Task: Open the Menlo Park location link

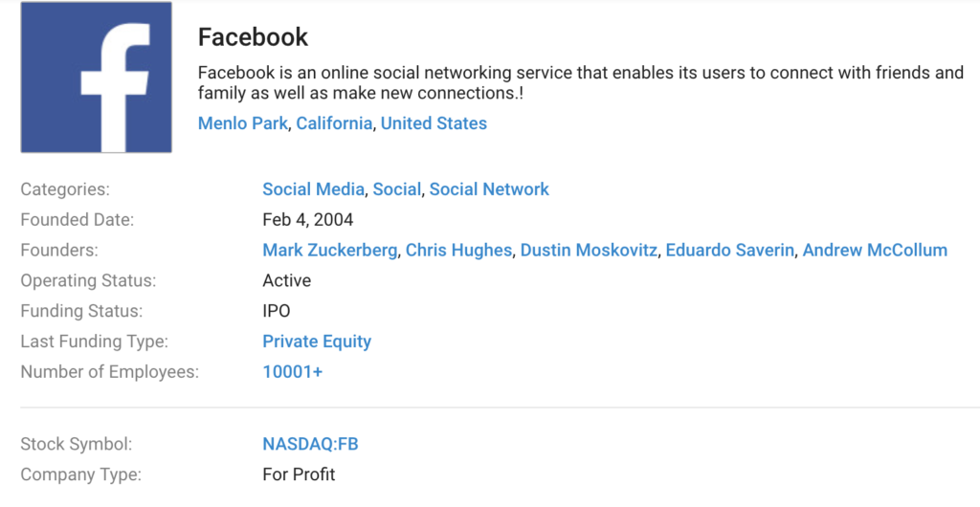Action: click(242, 123)
